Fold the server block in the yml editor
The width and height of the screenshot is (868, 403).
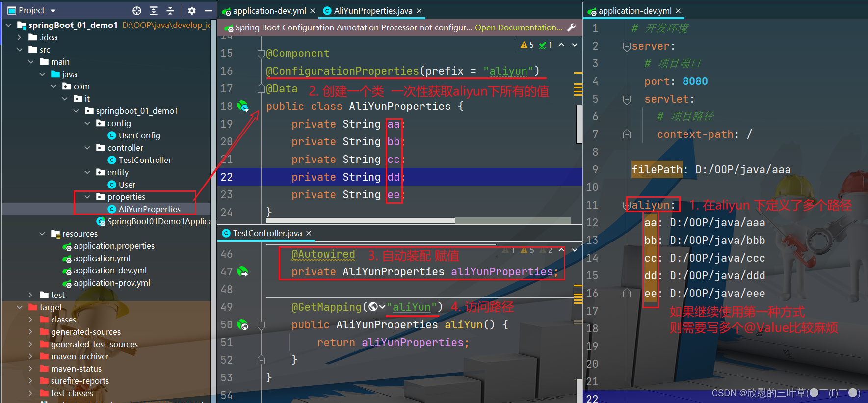click(x=627, y=47)
